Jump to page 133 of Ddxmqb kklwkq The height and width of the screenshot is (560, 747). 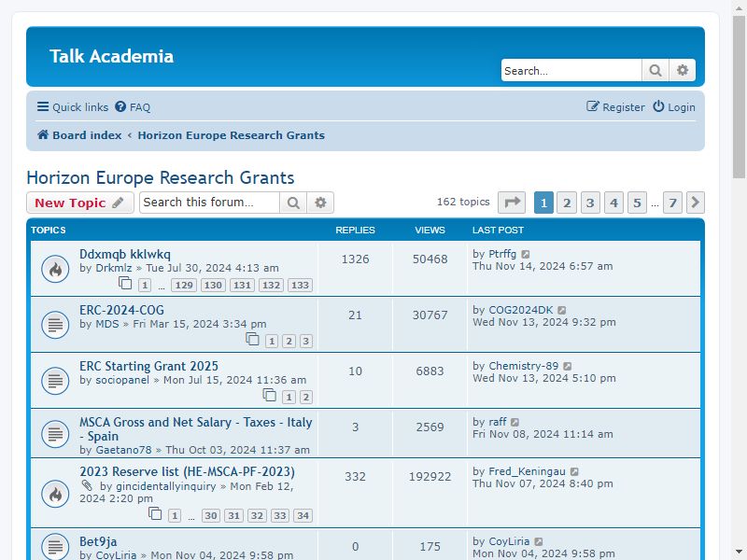(300, 286)
